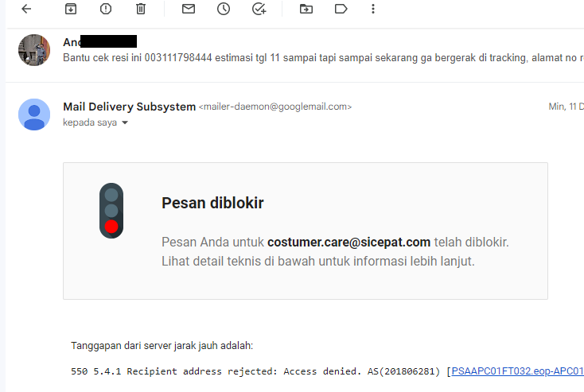The height and width of the screenshot is (392, 584).
Task: Open the first sender's profile photo
Action: click(34, 50)
